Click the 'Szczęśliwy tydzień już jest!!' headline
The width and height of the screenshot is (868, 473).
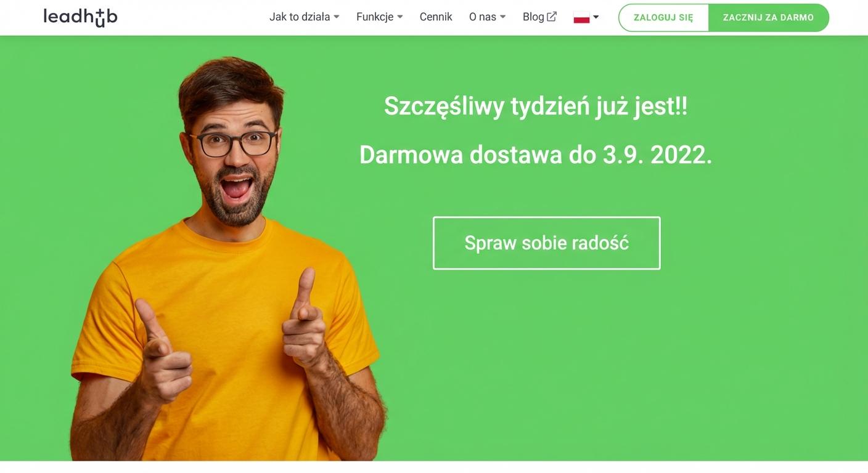[x=536, y=106]
